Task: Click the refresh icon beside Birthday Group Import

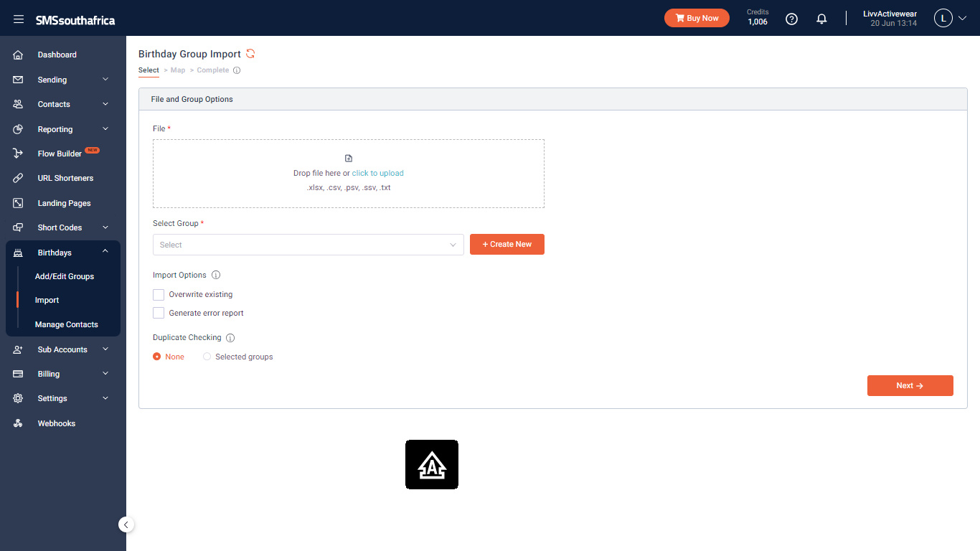Action: 250,54
